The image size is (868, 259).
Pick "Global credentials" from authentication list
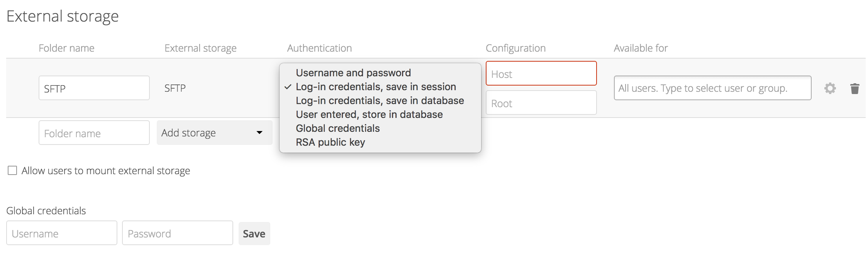coord(337,128)
